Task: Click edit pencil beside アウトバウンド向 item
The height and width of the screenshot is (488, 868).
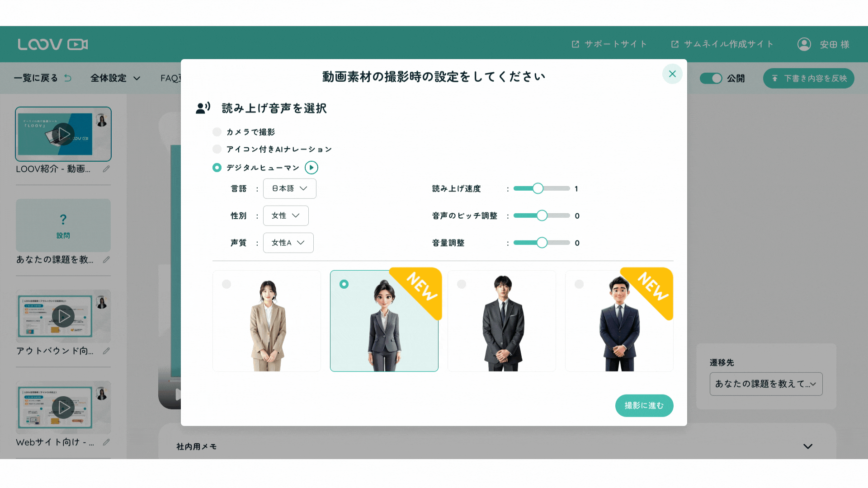Action: (106, 351)
